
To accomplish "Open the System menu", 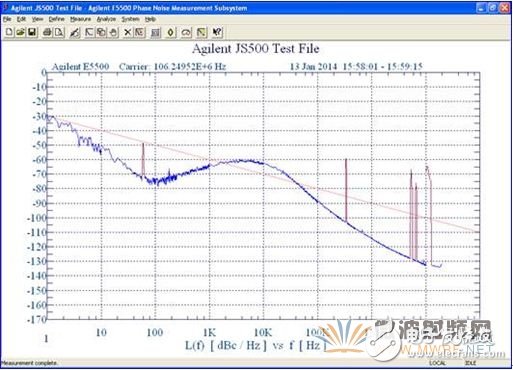I will [130, 19].
